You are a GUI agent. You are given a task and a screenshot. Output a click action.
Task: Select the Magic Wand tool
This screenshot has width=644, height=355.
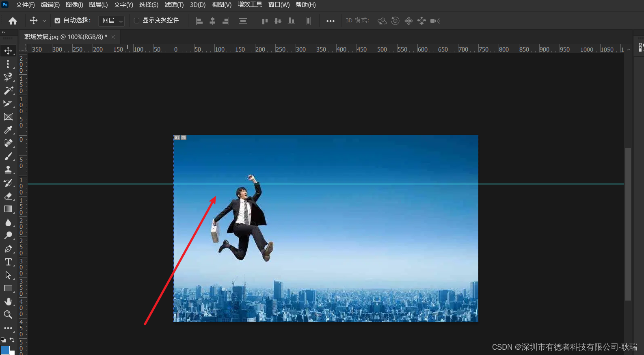coord(8,91)
